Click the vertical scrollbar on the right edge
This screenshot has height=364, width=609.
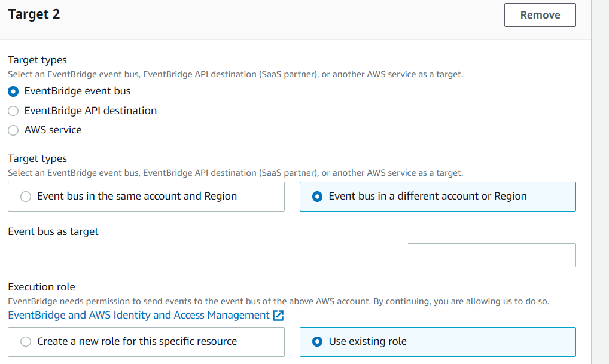point(600,179)
